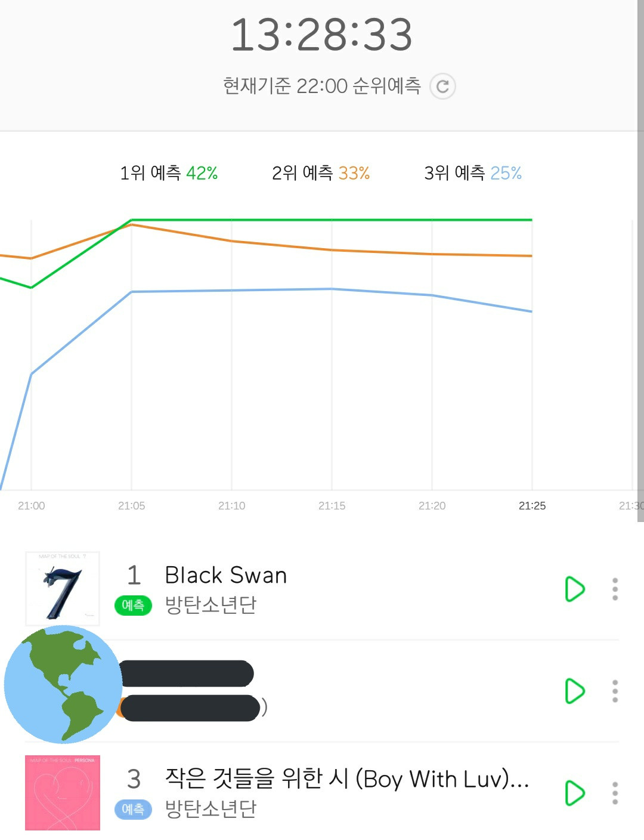644x840 pixels.
Task: Click the globe earth sticker icon
Action: [x=63, y=684]
